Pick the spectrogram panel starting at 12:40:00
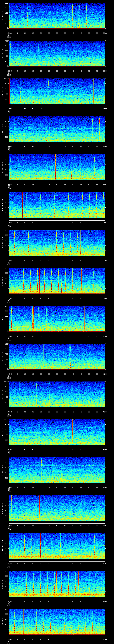 tap(57, 357)
